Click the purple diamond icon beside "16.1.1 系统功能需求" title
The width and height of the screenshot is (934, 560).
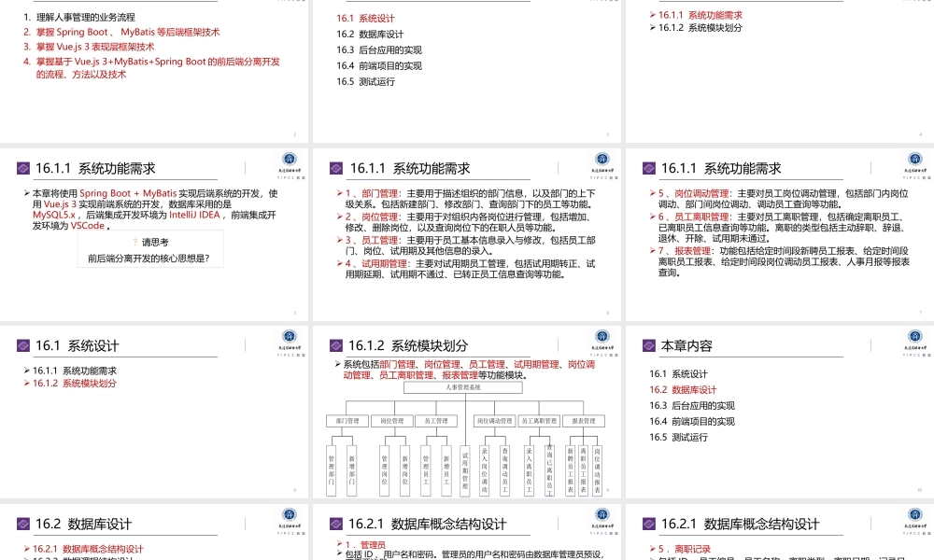coord(23,169)
